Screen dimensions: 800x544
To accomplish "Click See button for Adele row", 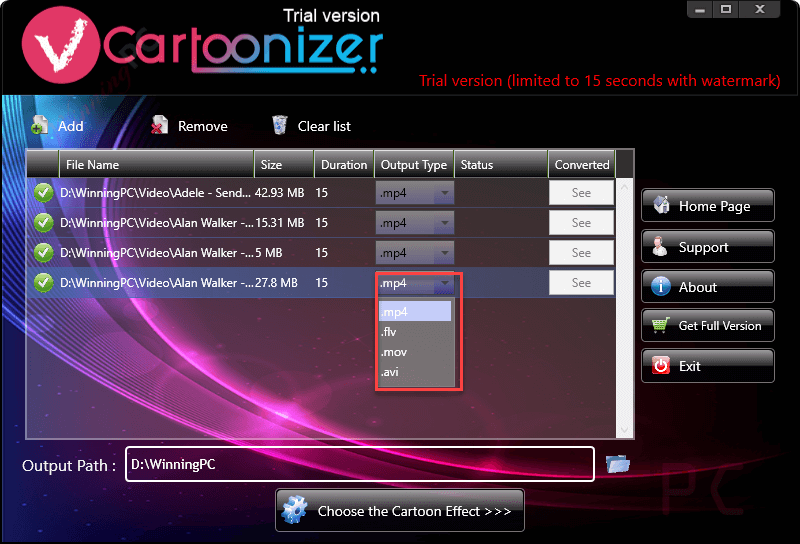I will click(581, 193).
